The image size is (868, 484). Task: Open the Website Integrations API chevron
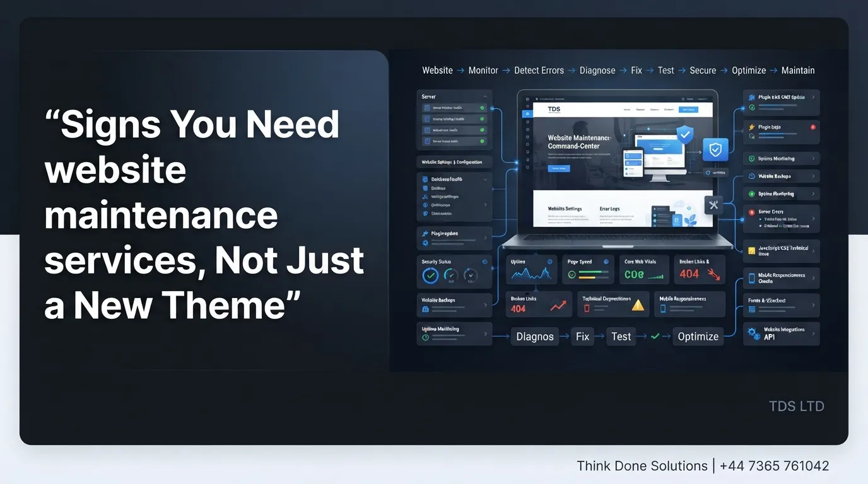[813, 333]
